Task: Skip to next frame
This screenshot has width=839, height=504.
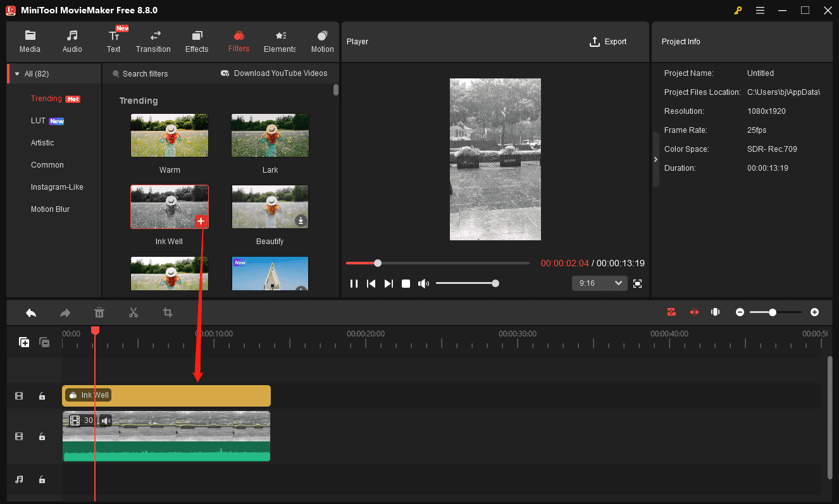Action: (x=388, y=283)
